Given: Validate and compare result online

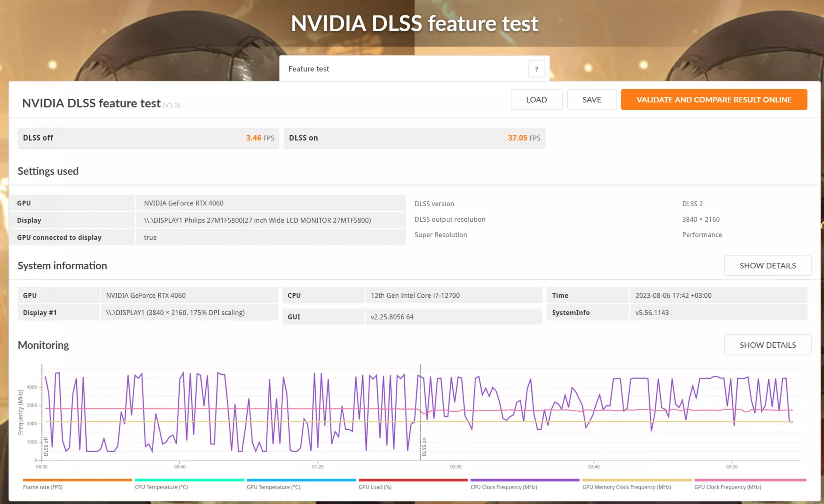Looking at the screenshot, I should click(714, 100).
